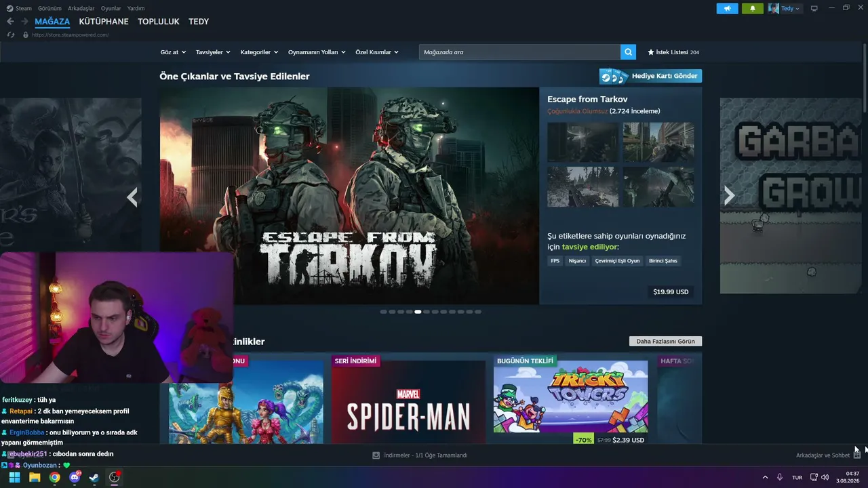The image size is (868, 488).
Task: Open the blue announcements megaphone button
Action: click(727, 9)
